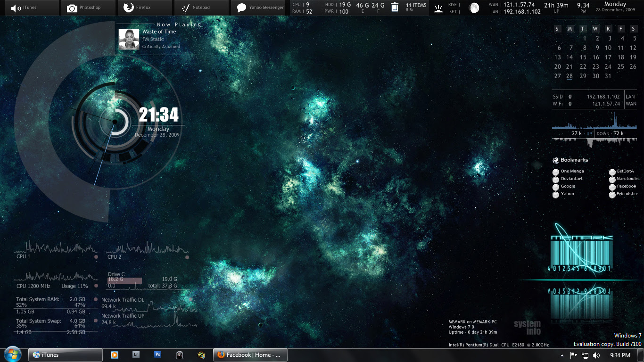The height and width of the screenshot is (362, 644).
Task: Click the sunrise icon beside RISE/SET
Action: (438, 8)
